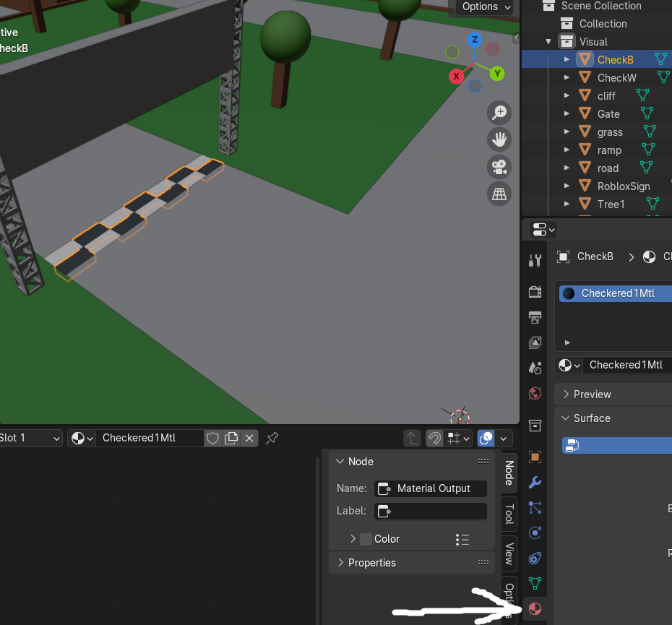The image size is (672, 625).
Task: Click mesh data icon beside Gate
Action: coord(647,113)
